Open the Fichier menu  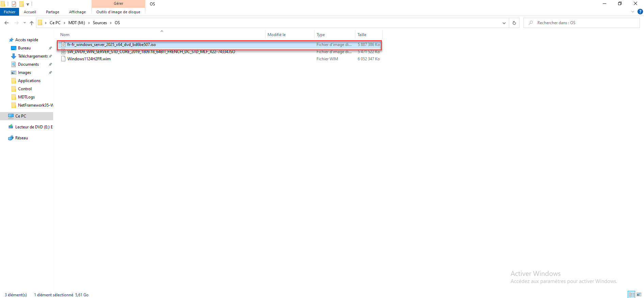pyautogui.click(x=10, y=12)
